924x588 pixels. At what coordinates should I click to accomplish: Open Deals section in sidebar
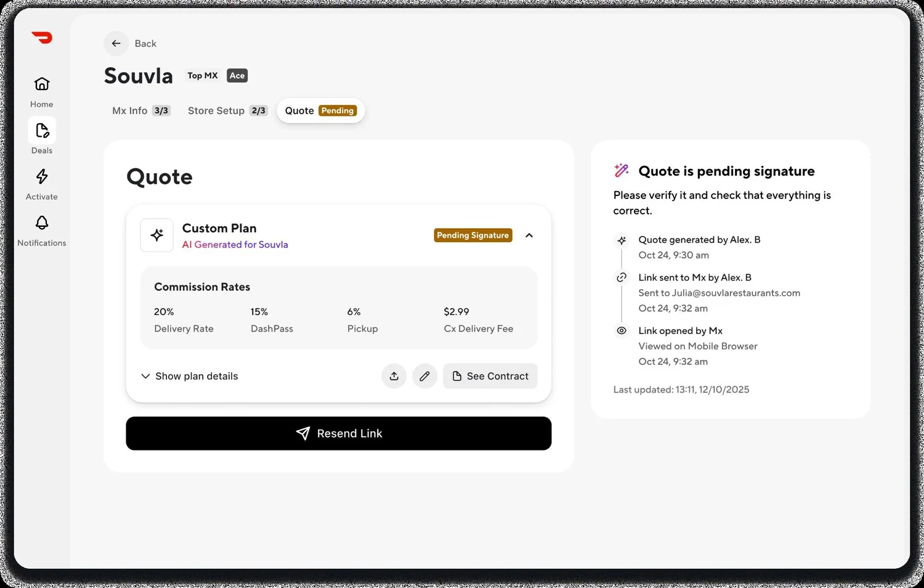tap(42, 136)
